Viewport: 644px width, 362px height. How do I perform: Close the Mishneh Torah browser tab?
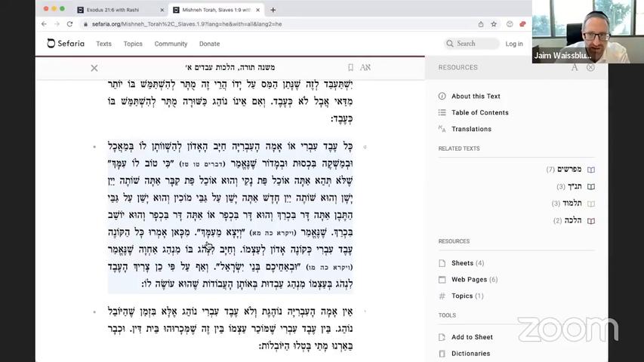pyautogui.click(x=257, y=10)
